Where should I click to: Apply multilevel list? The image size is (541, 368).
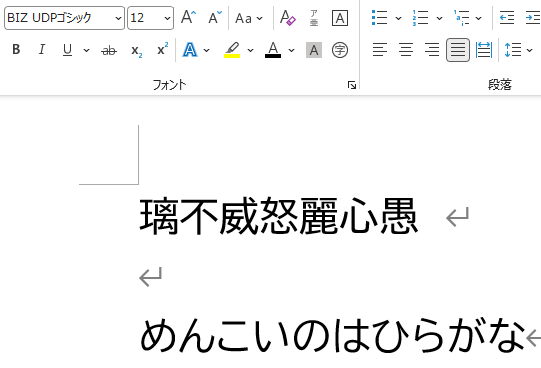pos(461,18)
